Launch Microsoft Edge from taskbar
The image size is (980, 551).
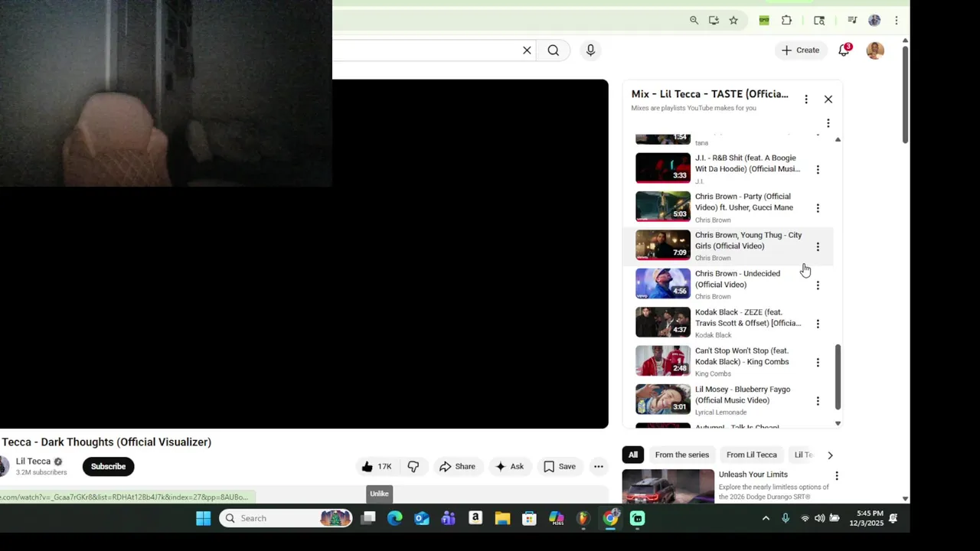tap(395, 518)
